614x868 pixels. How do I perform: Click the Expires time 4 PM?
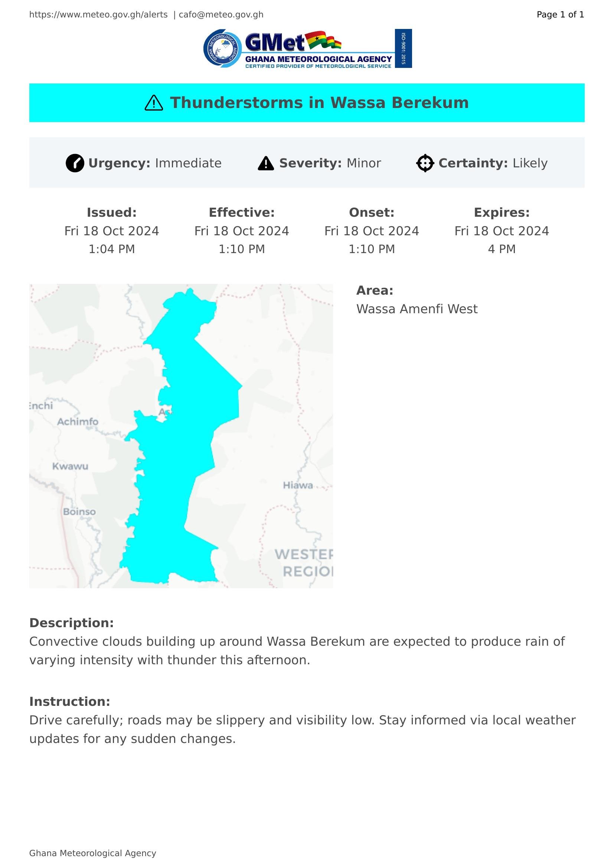coord(501,249)
